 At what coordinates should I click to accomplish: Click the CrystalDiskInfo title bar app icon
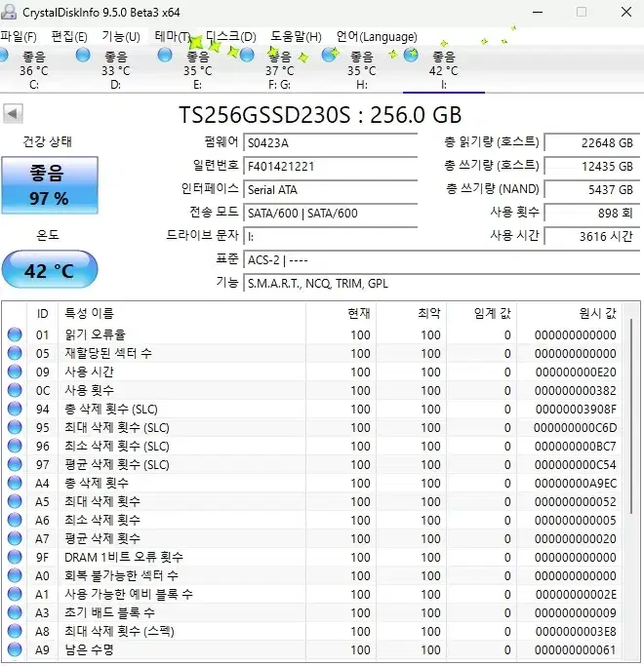point(9,12)
